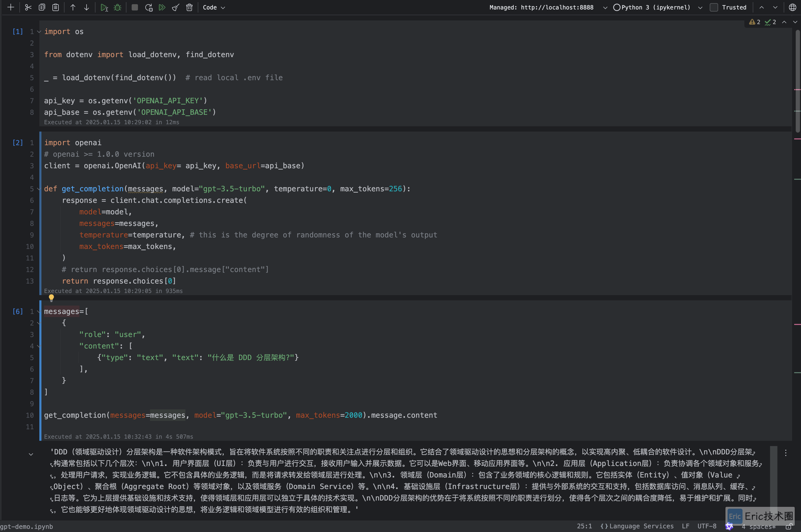
Task: Click the first line of the output text
Action: point(403,452)
